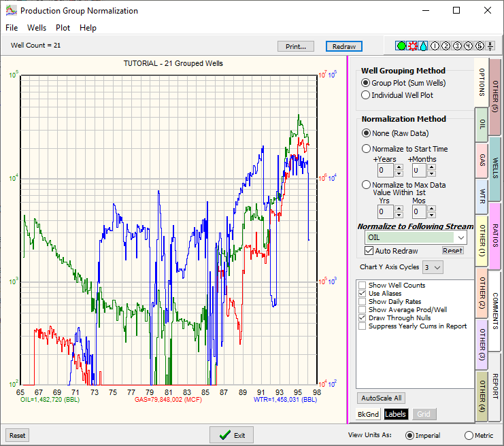Toggle the number 3 stream icon
Screen dimensions: 504x446
tap(457, 46)
